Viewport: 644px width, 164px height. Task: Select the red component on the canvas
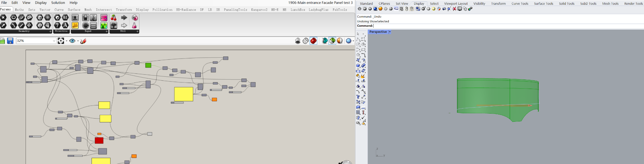[99, 140]
